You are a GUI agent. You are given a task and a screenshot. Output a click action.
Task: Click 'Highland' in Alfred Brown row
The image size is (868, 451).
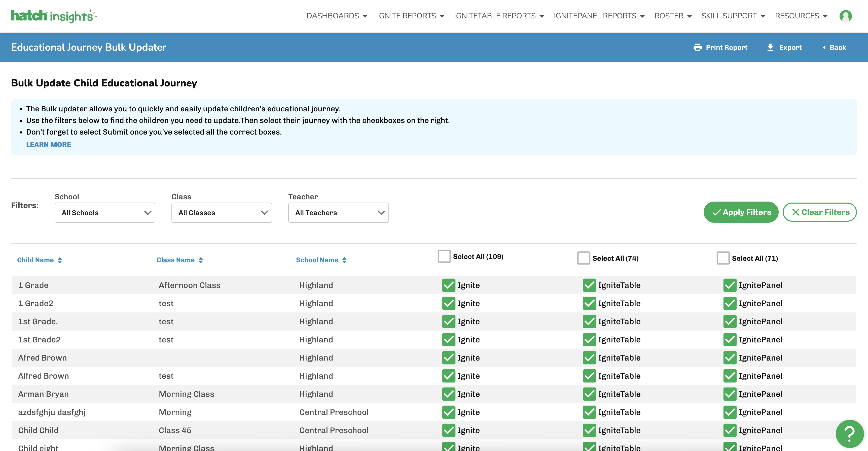(x=316, y=376)
